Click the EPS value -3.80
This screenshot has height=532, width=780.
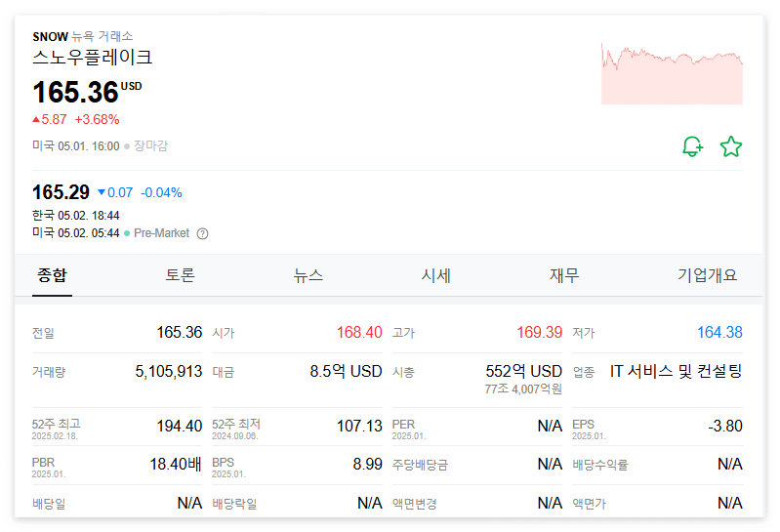point(725,427)
